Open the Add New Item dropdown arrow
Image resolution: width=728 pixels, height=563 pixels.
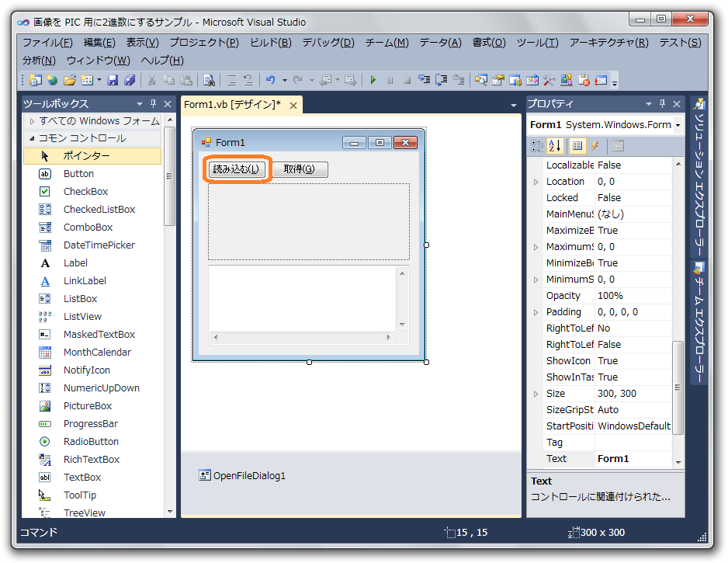pyautogui.click(x=99, y=80)
